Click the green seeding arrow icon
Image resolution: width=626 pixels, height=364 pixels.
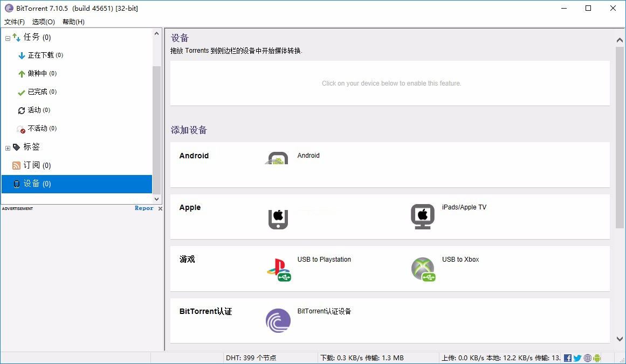pos(22,74)
